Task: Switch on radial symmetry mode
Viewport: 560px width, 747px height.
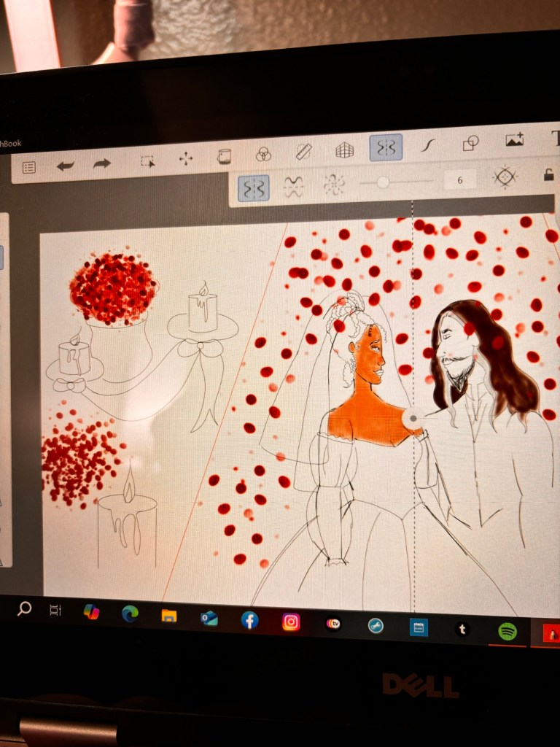Action: 333,185
